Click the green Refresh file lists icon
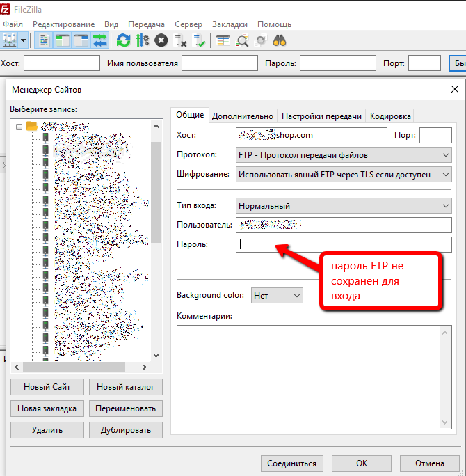The image size is (466, 476). [124, 40]
